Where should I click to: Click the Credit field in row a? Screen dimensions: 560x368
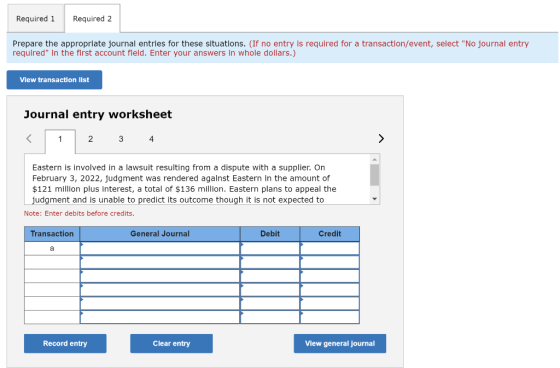330,248
